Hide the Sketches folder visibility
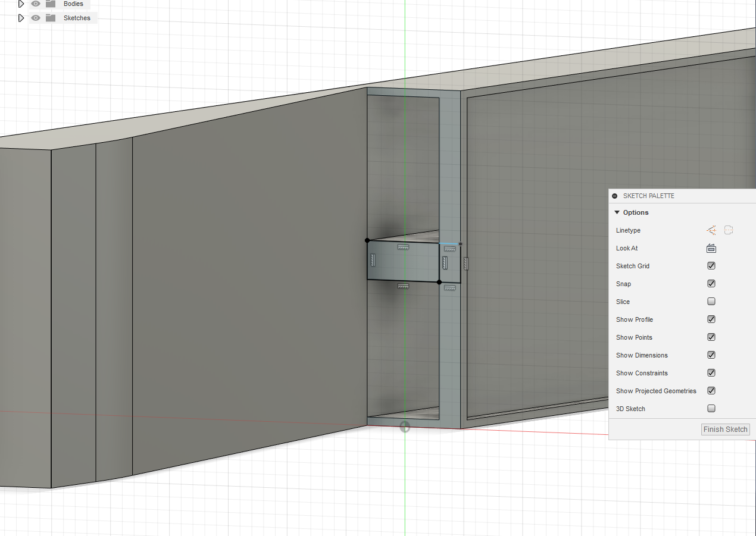 [x=35, y=18]
